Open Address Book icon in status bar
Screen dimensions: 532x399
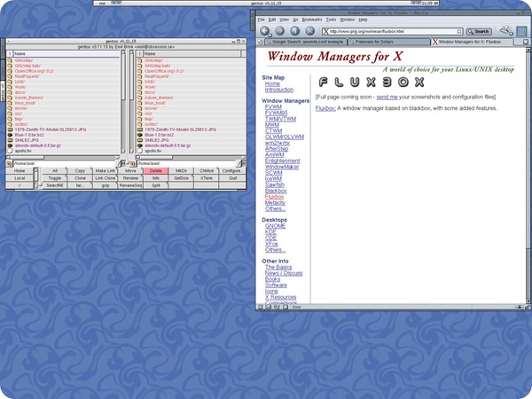click(286, 307)
